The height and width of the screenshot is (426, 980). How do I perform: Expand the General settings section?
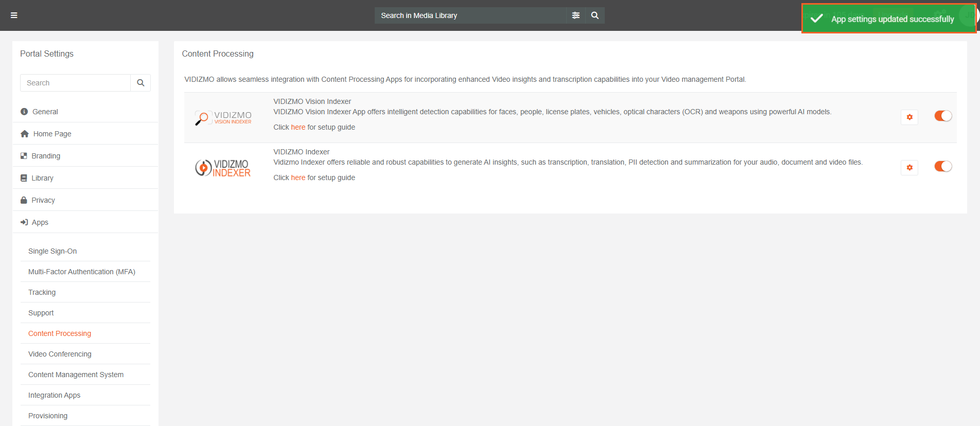pos(45,112)
